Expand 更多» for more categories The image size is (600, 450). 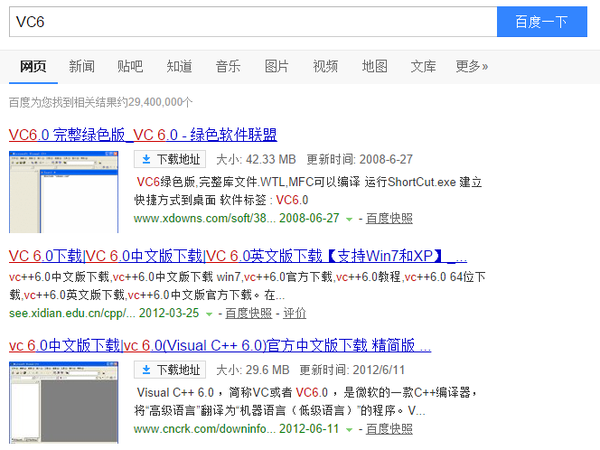[471, 67]
